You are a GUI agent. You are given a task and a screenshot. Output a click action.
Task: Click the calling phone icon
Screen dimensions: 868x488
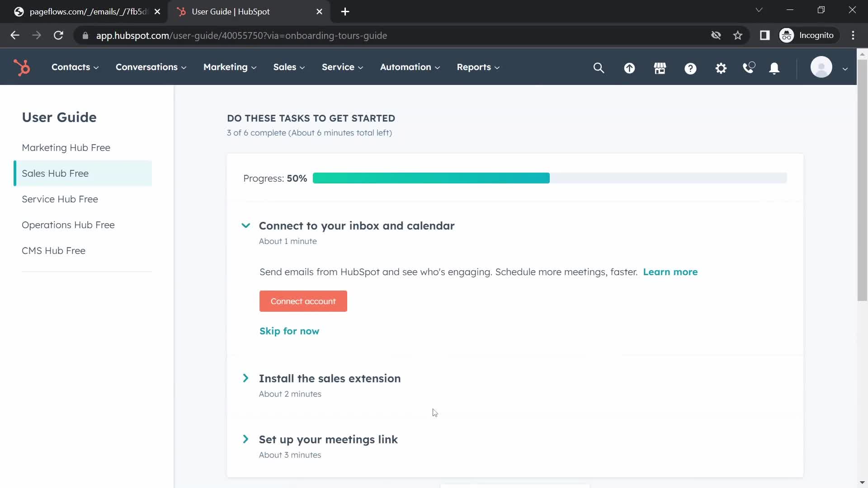(x=749, y=68)
